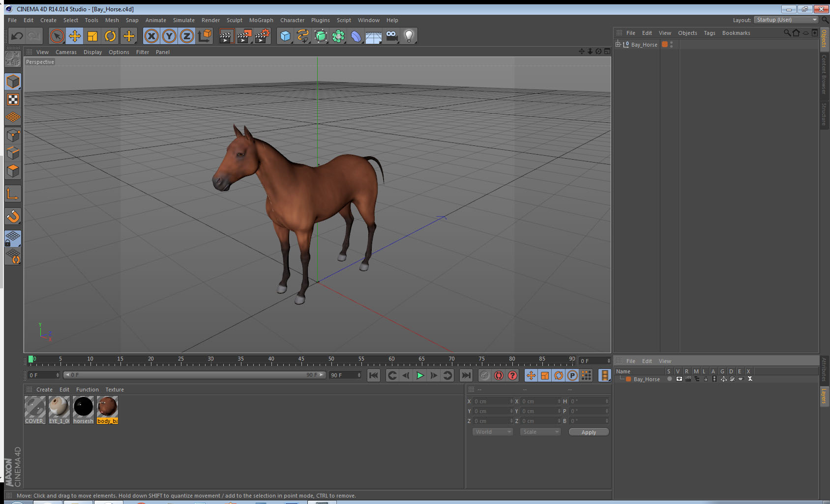Activate Model mode cube icon
830x504 pixels.
13,82
